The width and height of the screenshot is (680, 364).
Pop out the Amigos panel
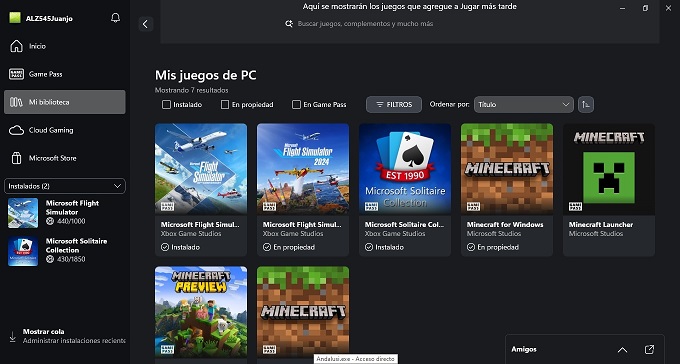click(649, 349)
